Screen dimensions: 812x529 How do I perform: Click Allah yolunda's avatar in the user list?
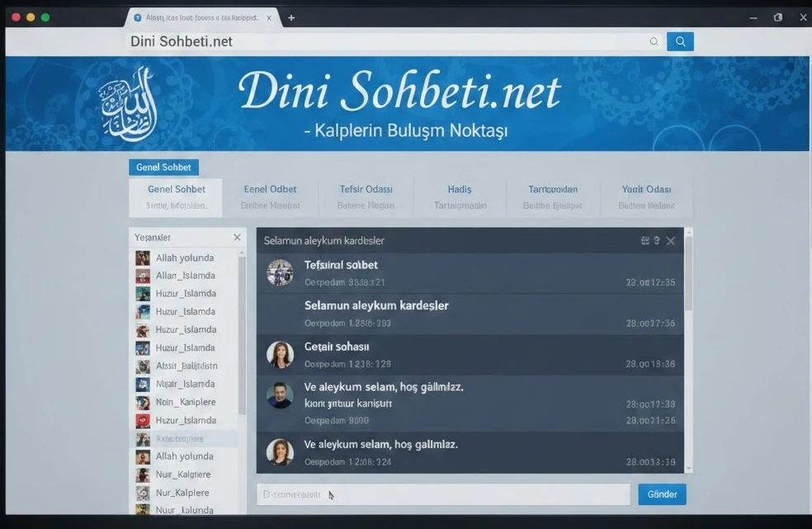click(144, 257)
